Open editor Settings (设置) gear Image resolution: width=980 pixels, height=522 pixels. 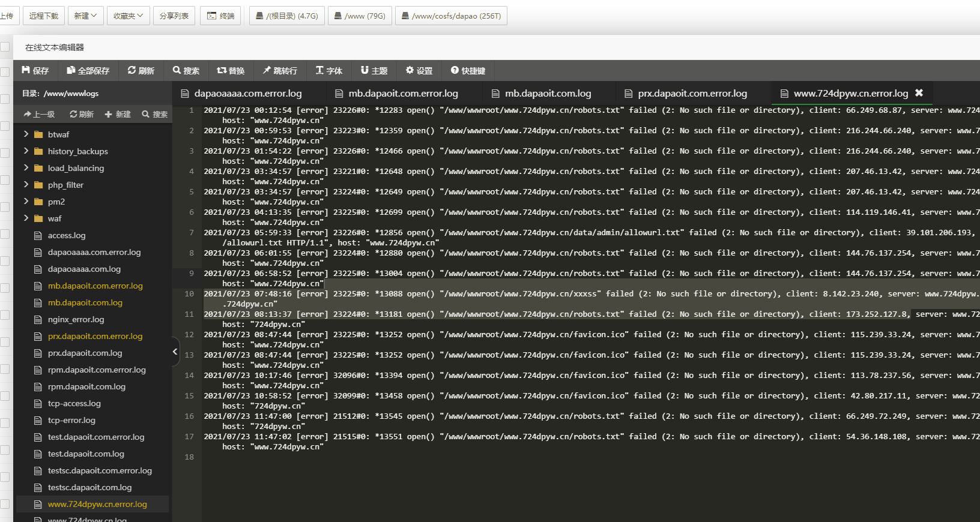point(410,70)
